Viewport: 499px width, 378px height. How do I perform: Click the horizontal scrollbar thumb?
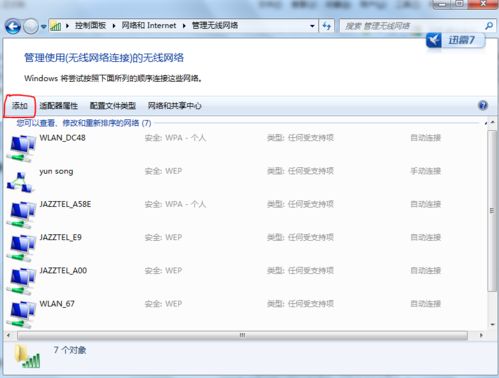click(242, 335)
